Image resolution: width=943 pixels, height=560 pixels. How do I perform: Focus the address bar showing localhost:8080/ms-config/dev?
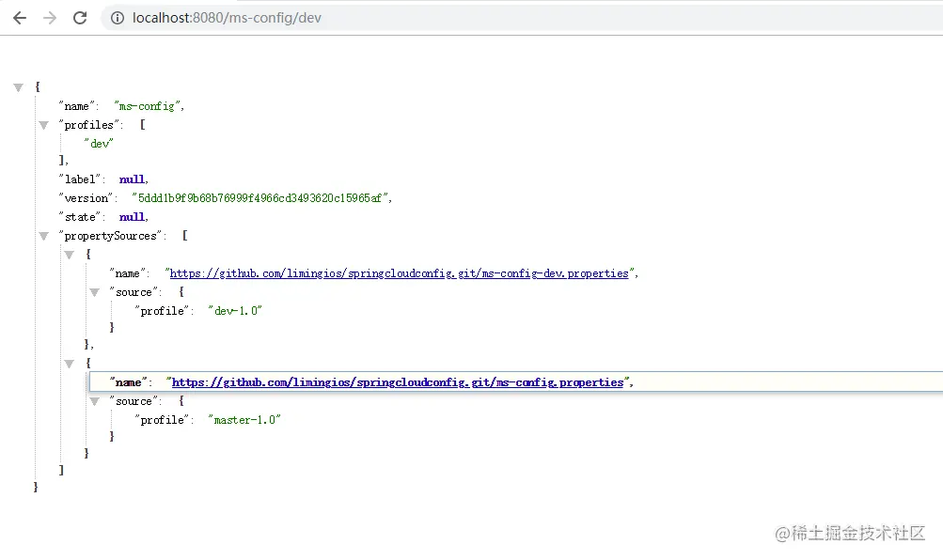pos(524,18)
